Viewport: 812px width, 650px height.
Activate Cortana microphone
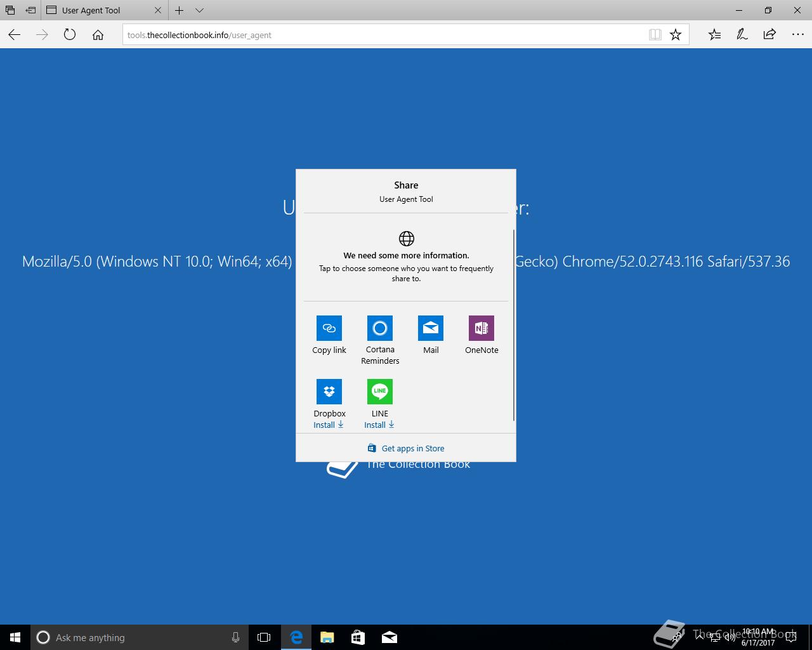(x=235, y=637)
